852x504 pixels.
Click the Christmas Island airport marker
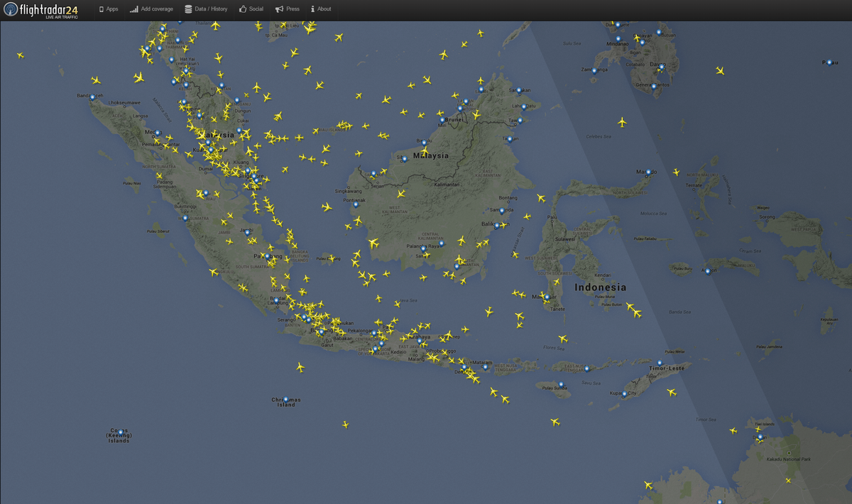click(x=285, y=400)
